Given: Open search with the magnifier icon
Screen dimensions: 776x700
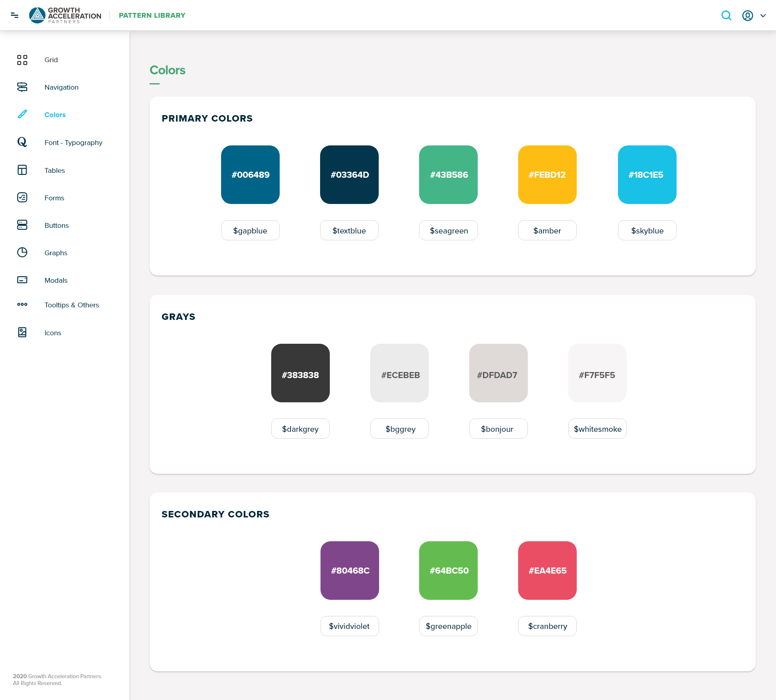Looking at the screenshot, I should click(726, 15).
